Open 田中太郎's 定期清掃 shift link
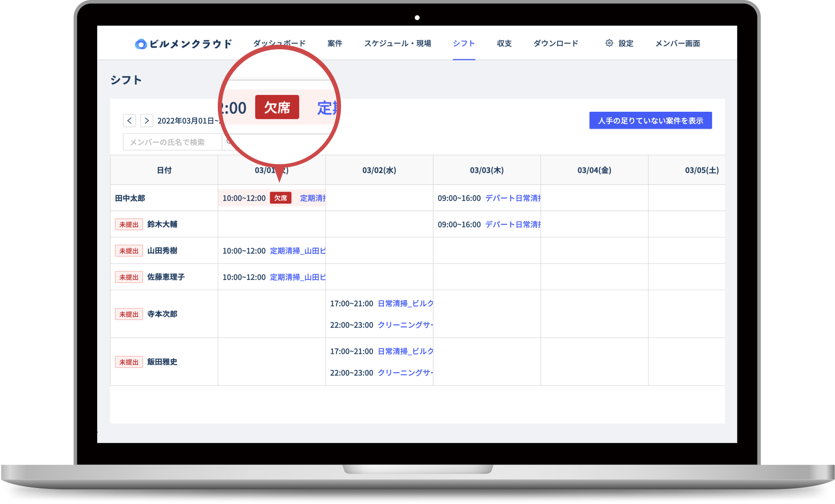 (x=313, y=198)
